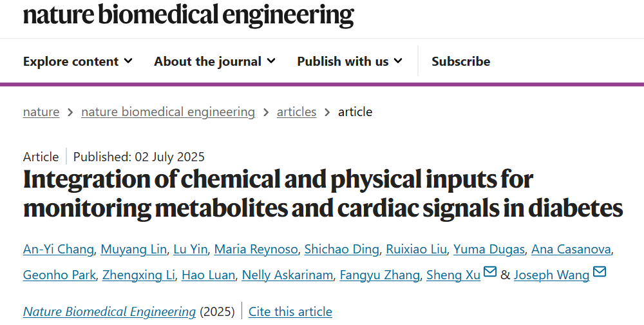
Task: Go to the nature breadcrumb link
Action: pyautogui.click(x=41, y=112)
